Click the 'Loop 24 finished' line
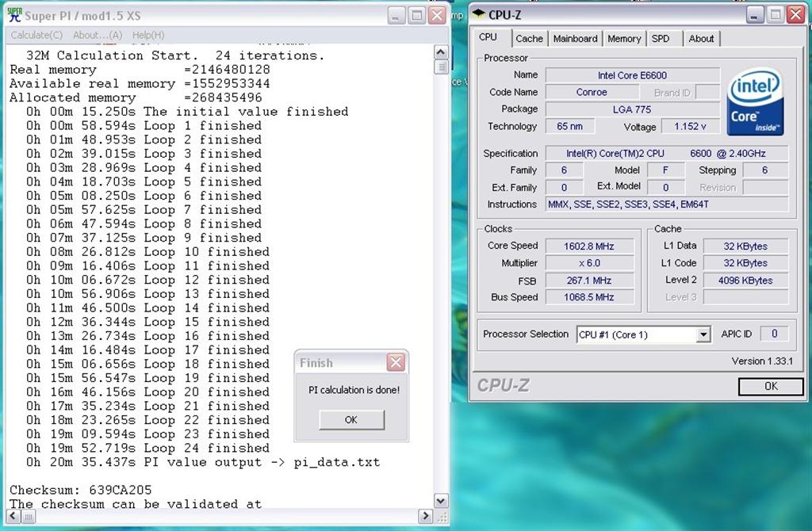Viewport: 812px width, 531px height. pyautogui.click(x=147, y=448)
